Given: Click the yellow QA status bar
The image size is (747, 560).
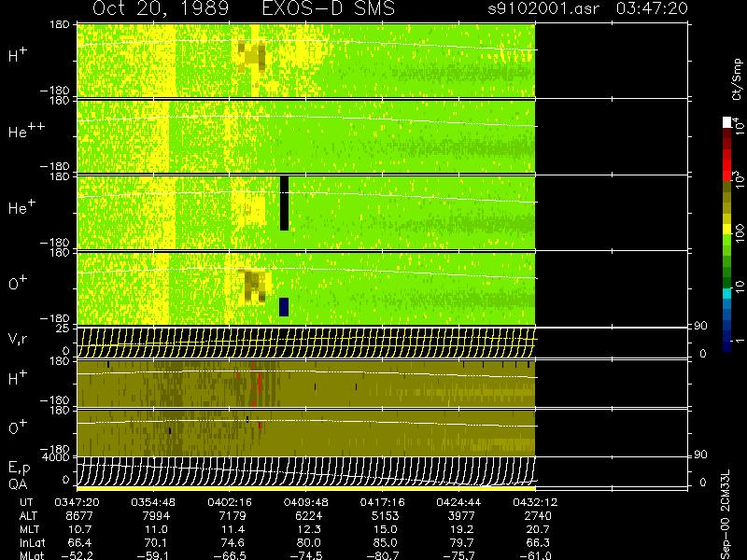Looking at the screenshot, I should click(x=306, y=488).
